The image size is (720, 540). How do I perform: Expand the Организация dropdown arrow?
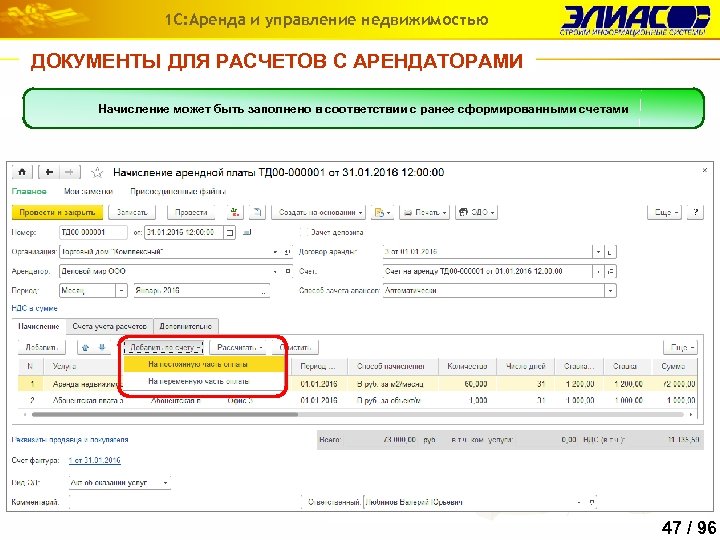click(275, 252)
